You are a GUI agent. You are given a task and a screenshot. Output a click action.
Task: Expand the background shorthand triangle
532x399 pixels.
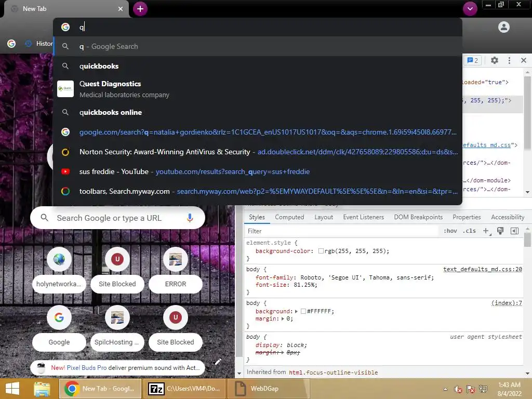[296, 312]
